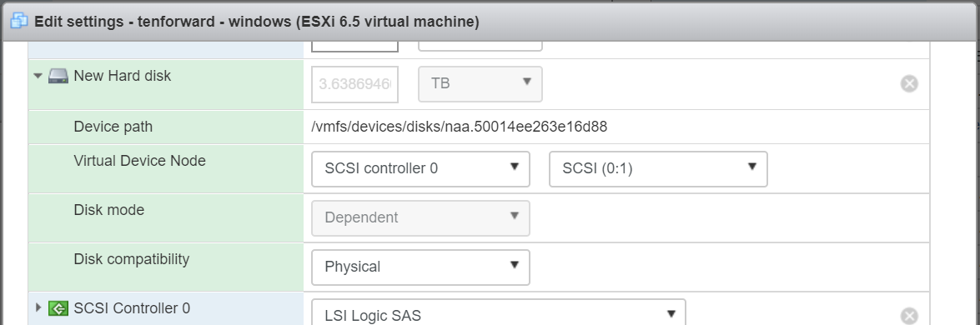Click the SCSI Controller 0 label

point(132,308)
